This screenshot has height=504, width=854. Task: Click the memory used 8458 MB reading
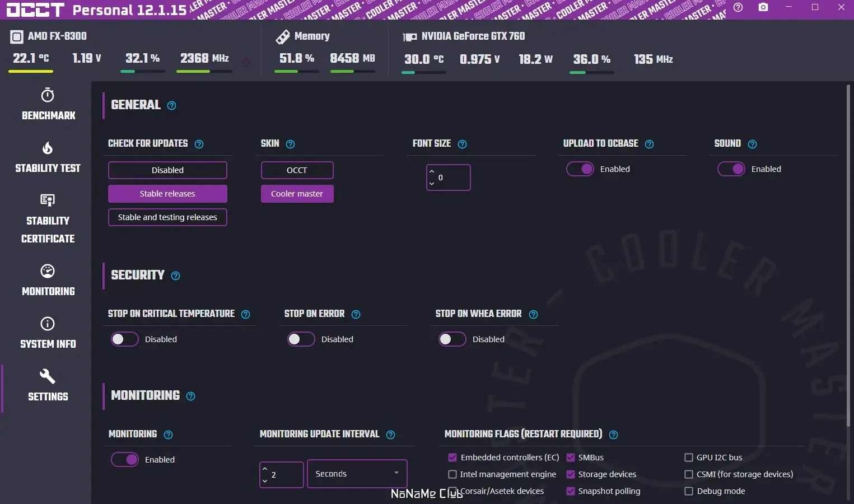coord(352,58)
